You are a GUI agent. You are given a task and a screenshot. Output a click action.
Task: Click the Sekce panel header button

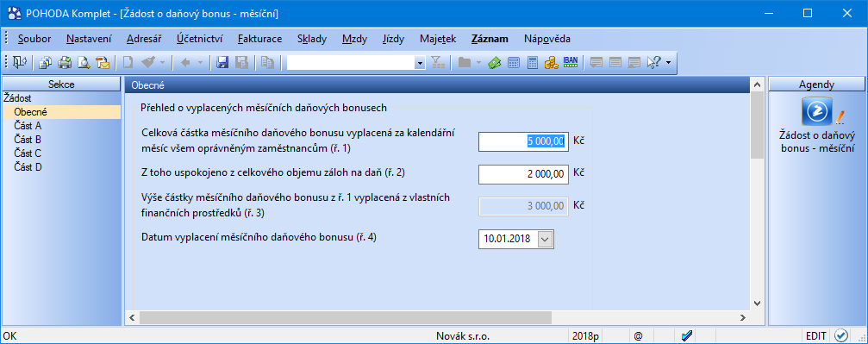[x=61, y=84]
